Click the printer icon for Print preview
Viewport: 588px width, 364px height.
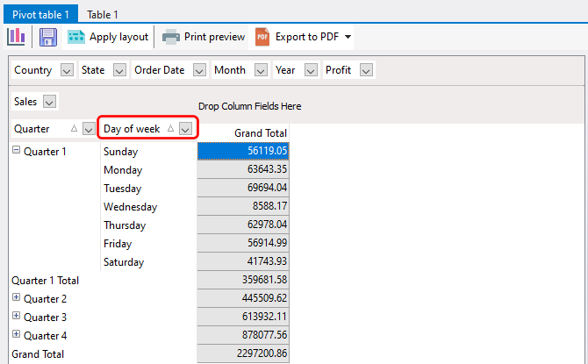coord(170,37)
